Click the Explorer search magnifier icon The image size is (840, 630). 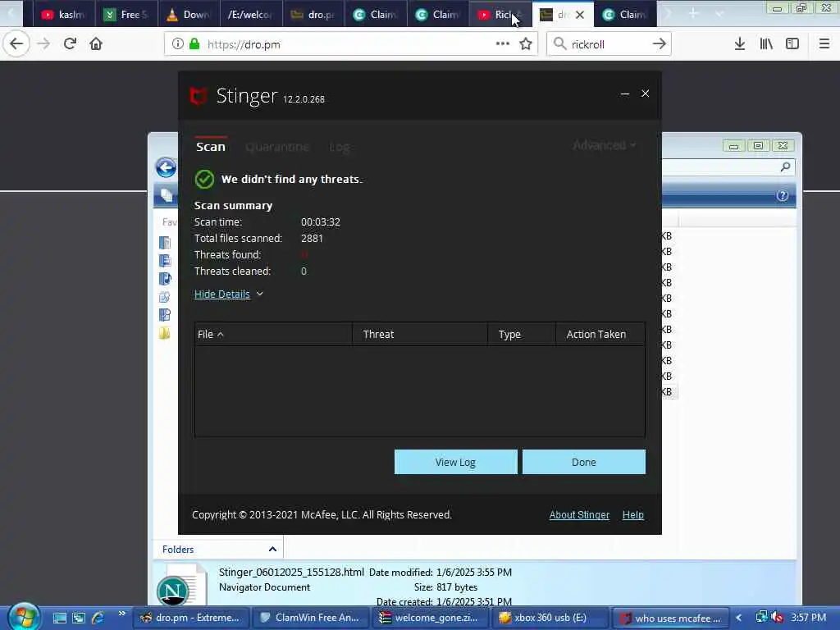pyautogui.click(x=785, y=167)
